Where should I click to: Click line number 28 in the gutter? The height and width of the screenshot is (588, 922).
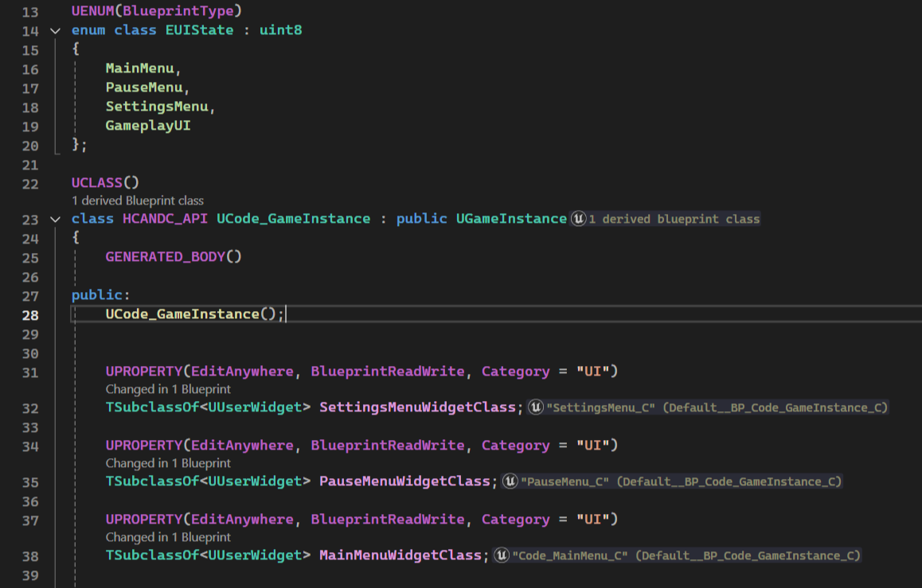pos(30,314)
